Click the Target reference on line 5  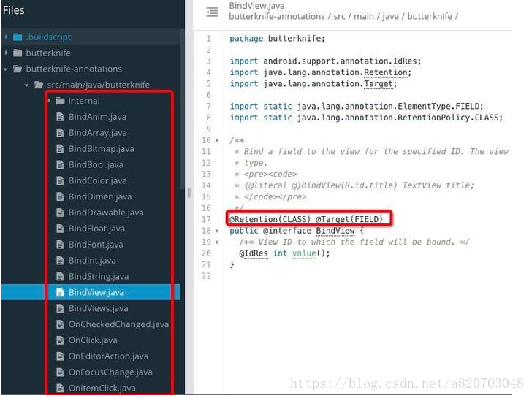[x=379, y=84]
